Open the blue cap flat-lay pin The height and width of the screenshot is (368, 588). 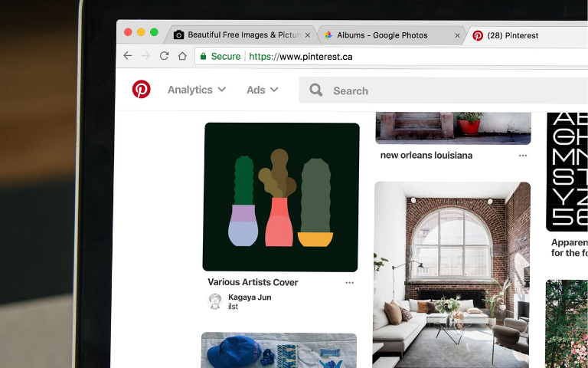coord(279,350)
